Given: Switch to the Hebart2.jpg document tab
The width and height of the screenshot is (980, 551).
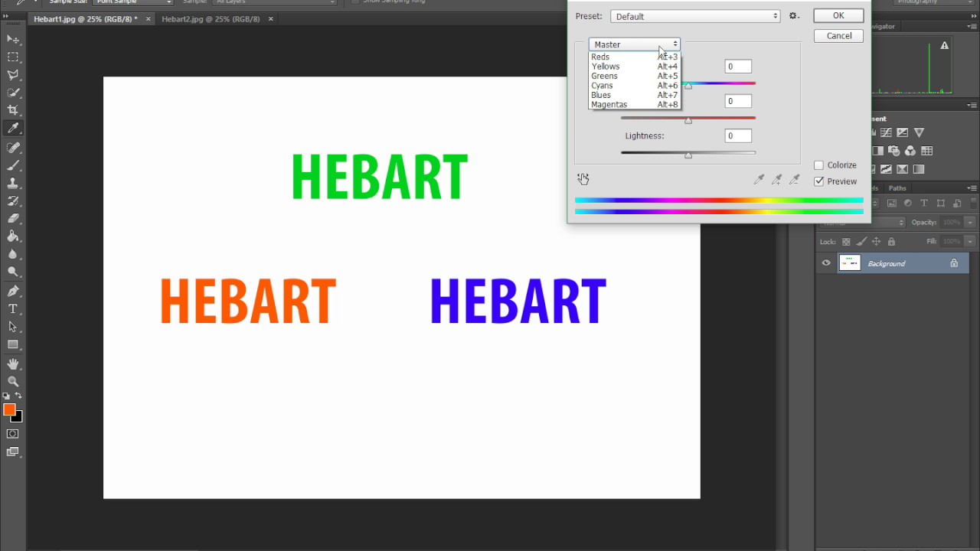Looking at the screenshot, I should pyautogui.click(x=211, y=18).
